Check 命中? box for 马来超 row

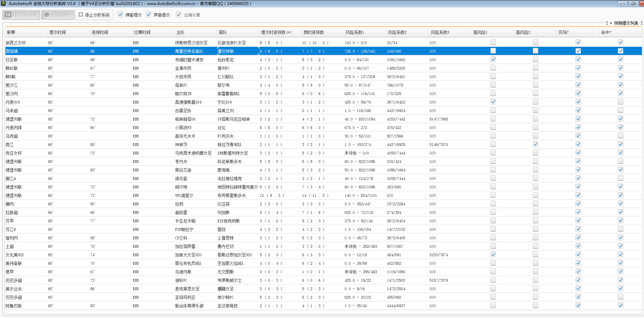tap(620, 110)
